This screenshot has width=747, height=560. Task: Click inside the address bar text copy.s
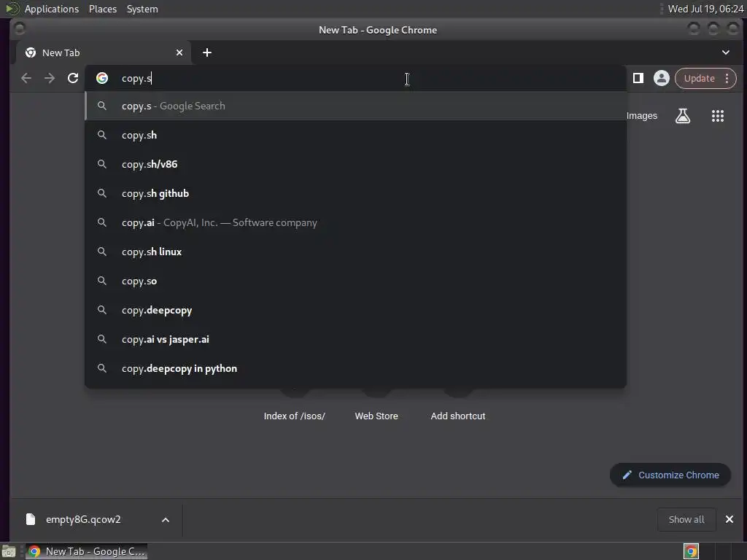point(136,79)
